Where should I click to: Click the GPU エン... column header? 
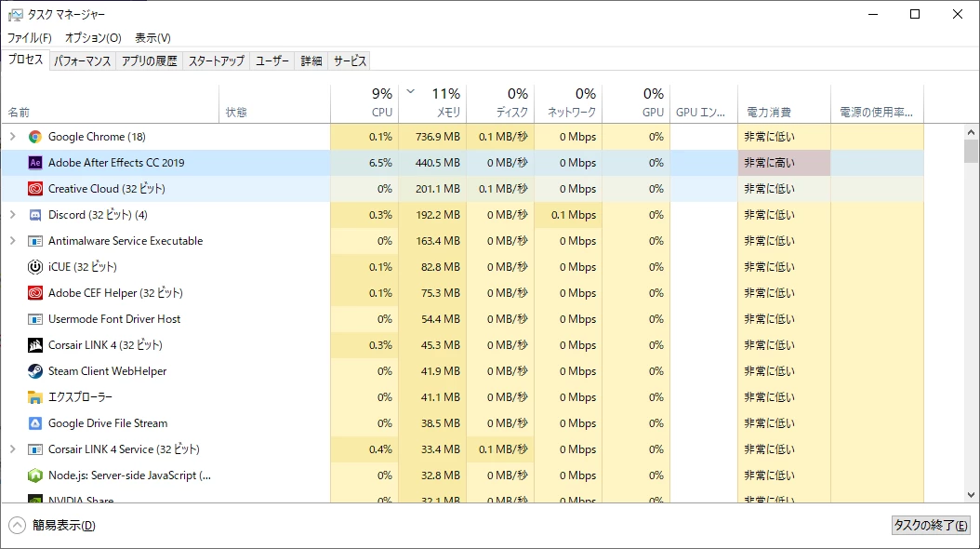[704, 104]
